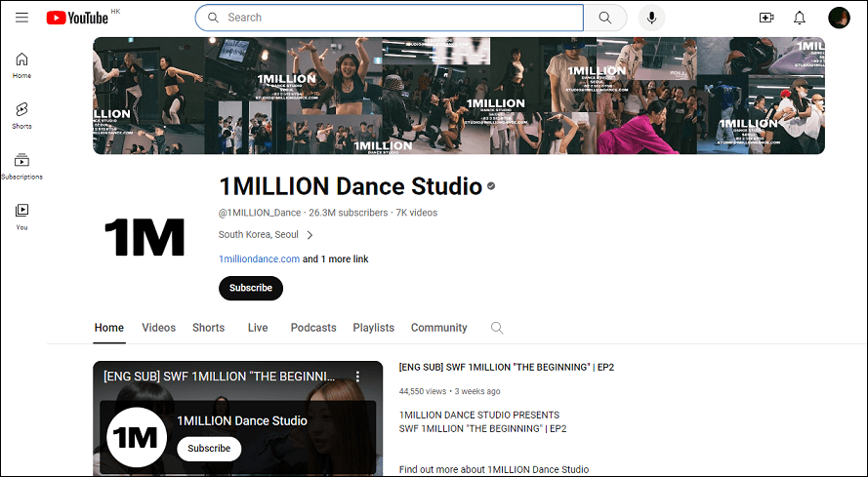Open the 1milliondance.com link

259,258
